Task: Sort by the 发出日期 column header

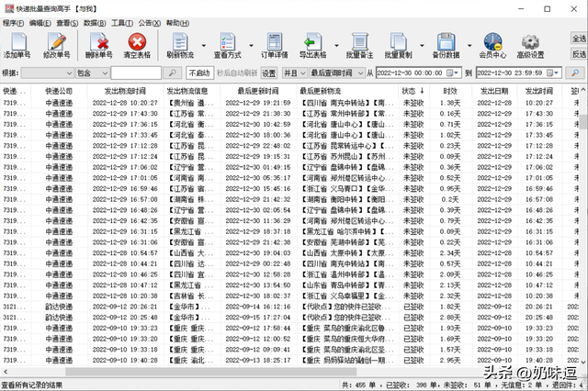Action: (x=494, y=91)
